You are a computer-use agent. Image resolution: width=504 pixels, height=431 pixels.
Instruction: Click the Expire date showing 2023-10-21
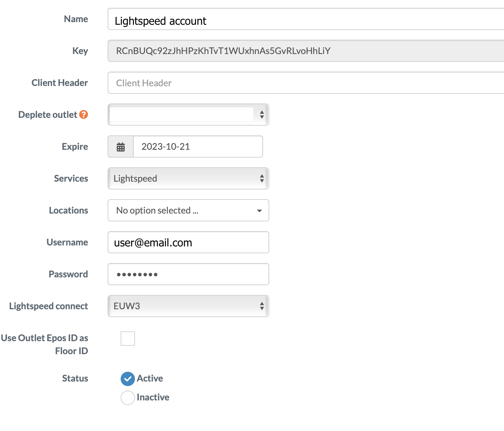(x=198, y=146)
